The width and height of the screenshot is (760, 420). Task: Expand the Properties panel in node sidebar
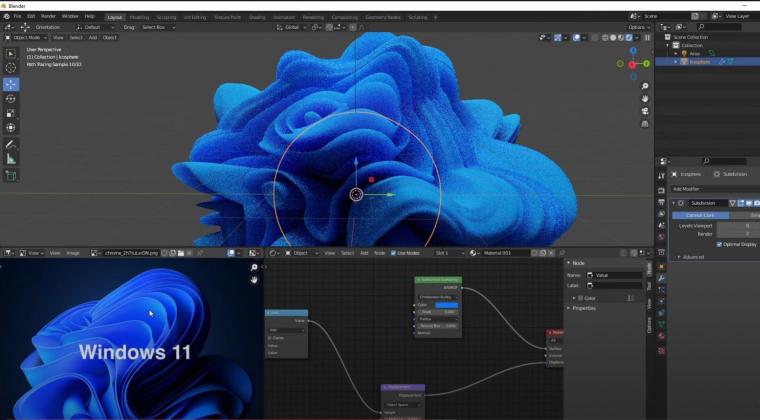[582, 308]
